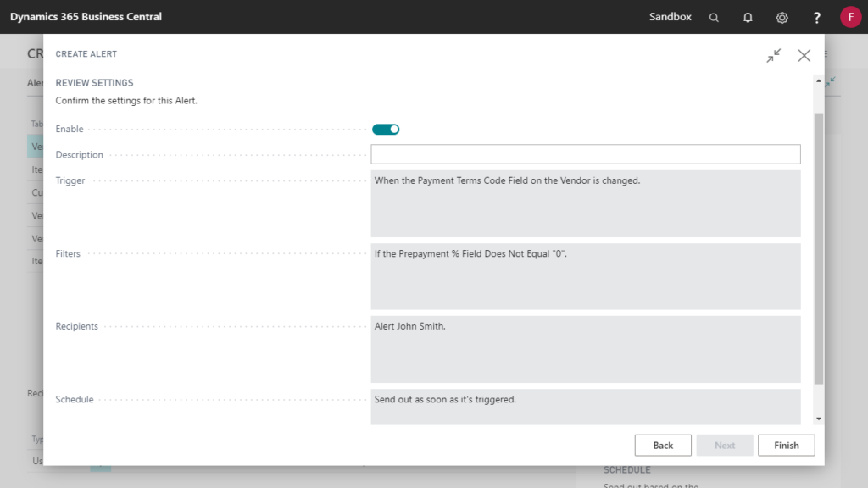Open the Help menu
The width and height of the screenshot is (868, 488).
tap(815, 17)
